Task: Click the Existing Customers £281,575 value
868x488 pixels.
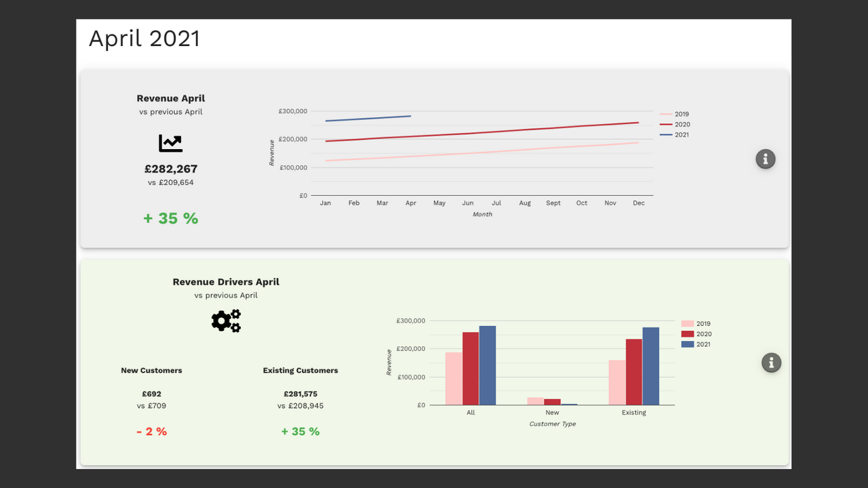Action: click(300, 394)
